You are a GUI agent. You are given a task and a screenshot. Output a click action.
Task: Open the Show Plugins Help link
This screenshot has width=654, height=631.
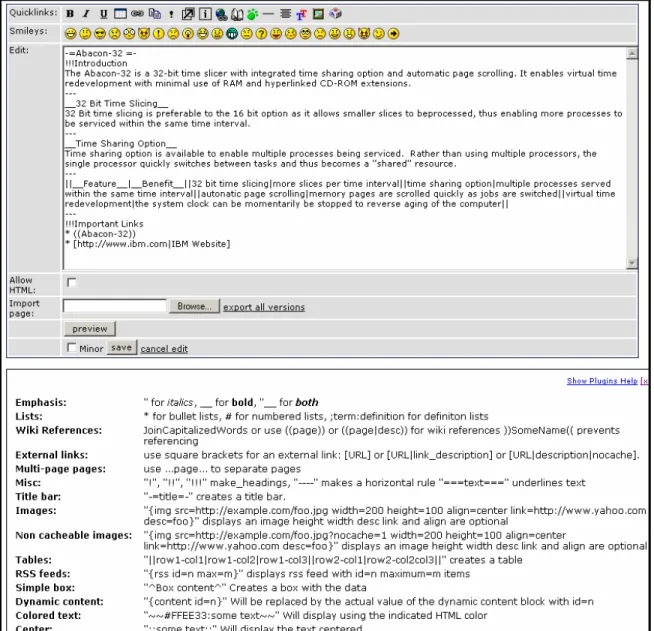tap(602, 381)
